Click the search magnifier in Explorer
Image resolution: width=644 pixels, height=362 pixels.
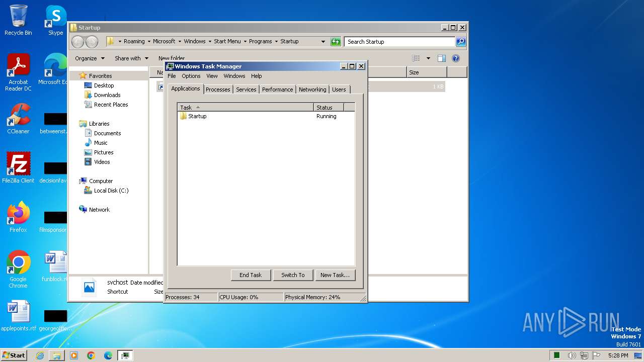pos(461,42)
